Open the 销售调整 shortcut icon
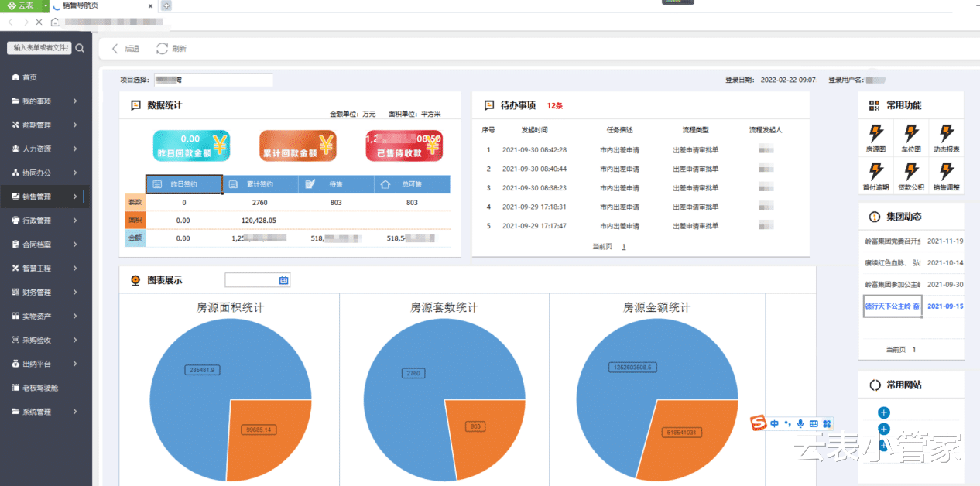 pyautogui.click(x=946, y=170)
